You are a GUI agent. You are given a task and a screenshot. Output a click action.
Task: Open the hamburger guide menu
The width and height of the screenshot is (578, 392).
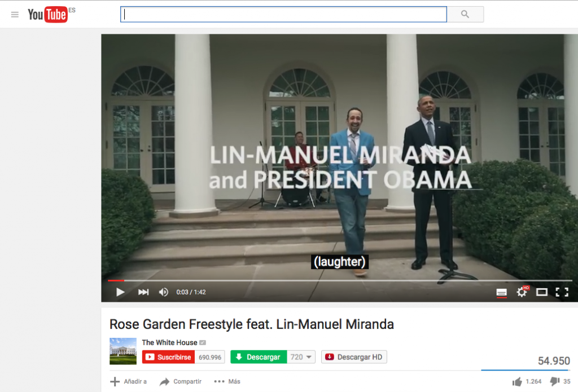[15, 15]
